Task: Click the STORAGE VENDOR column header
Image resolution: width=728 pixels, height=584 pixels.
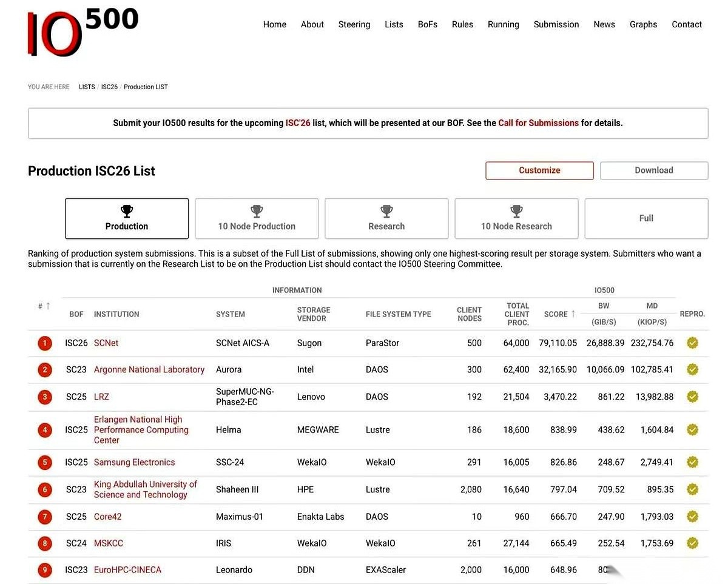Action: [314, 314]
